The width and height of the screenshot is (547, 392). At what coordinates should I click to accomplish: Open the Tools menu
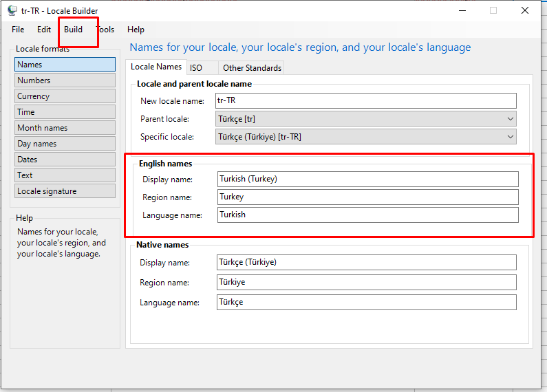[x=106, y=30]
